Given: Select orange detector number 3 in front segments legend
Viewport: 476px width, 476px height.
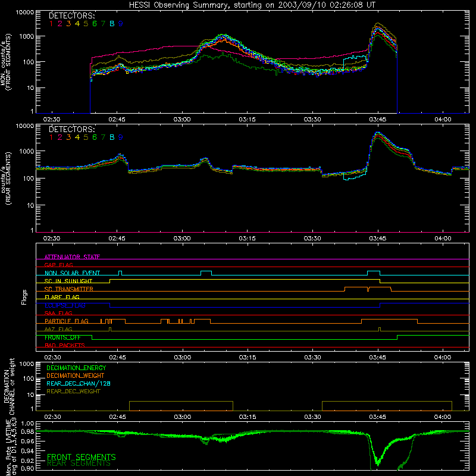Looking at the screenshot, I should click(68, 24).
